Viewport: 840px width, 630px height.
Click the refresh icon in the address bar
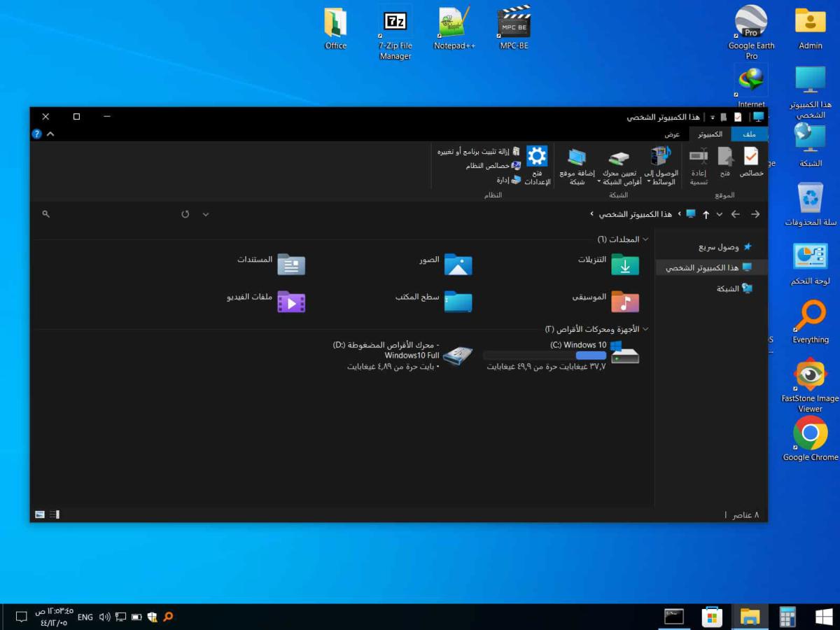[185, 214]
